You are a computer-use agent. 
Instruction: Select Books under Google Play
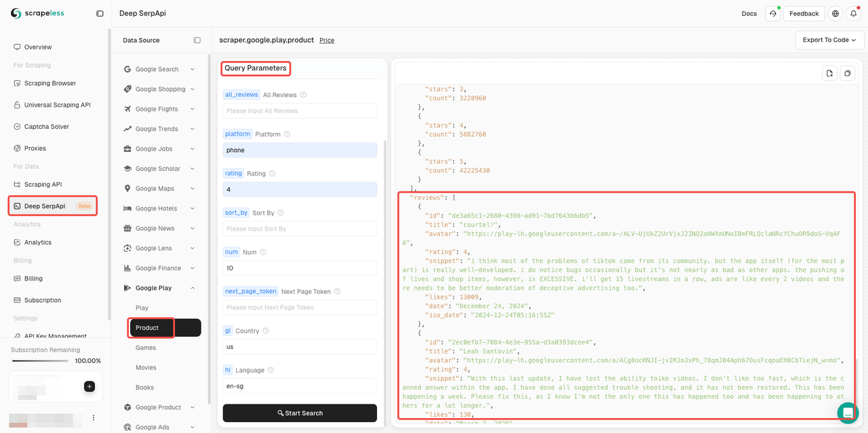[144, 388]
